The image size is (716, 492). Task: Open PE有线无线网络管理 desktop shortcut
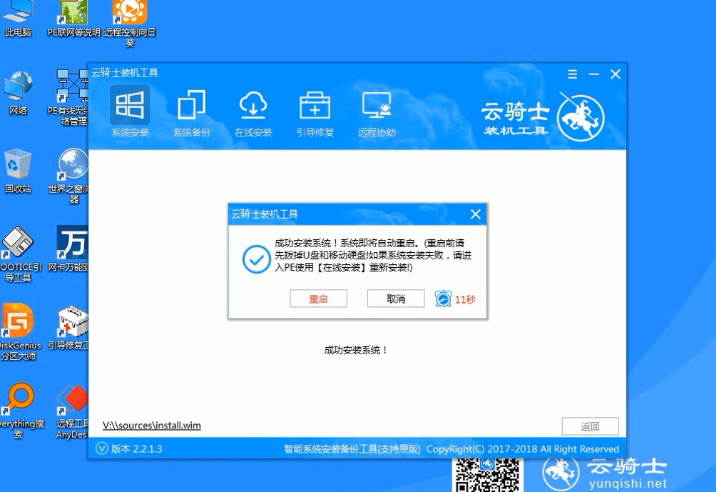coord(68,97)
